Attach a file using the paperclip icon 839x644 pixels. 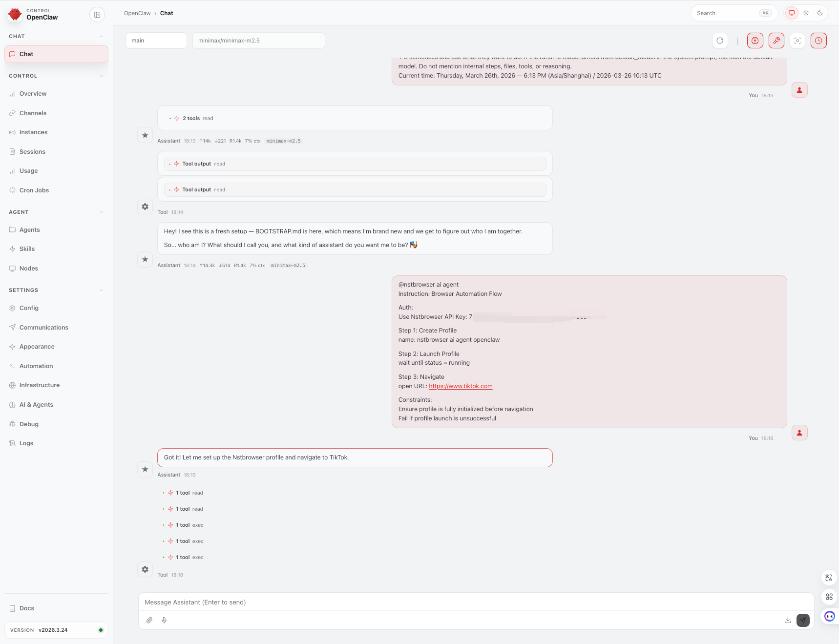point(149,620)
